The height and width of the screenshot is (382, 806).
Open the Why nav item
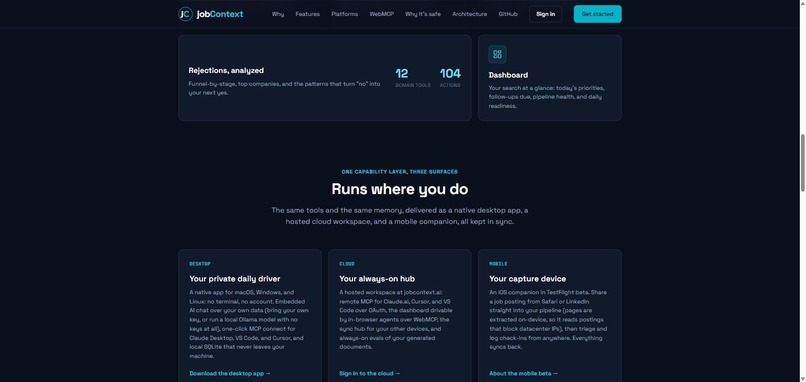pos(278,14)
